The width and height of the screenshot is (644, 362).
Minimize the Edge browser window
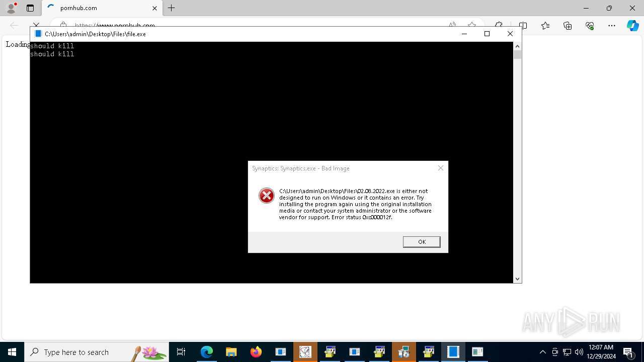point(586,8)
